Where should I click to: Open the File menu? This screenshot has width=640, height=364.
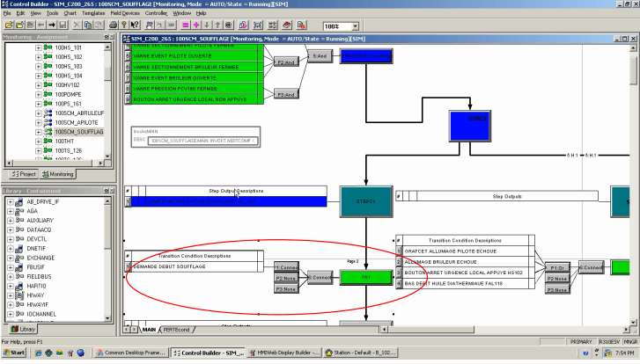[7, 13]
